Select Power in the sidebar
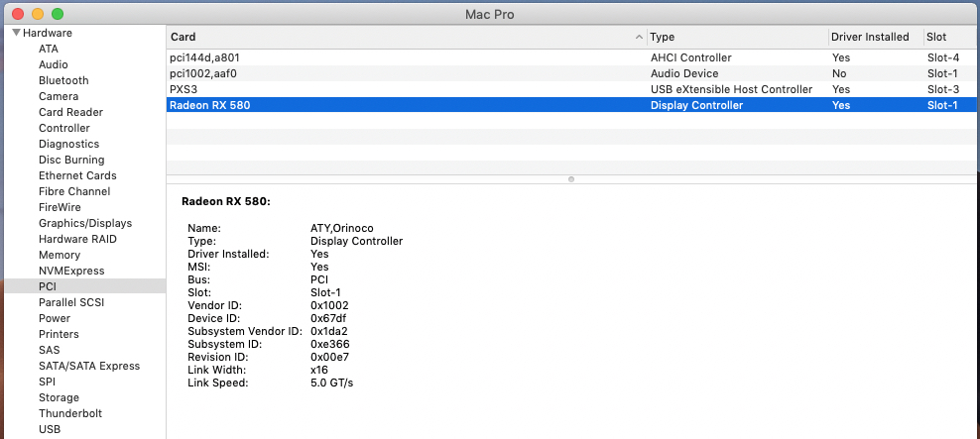 tap(55, 318)
